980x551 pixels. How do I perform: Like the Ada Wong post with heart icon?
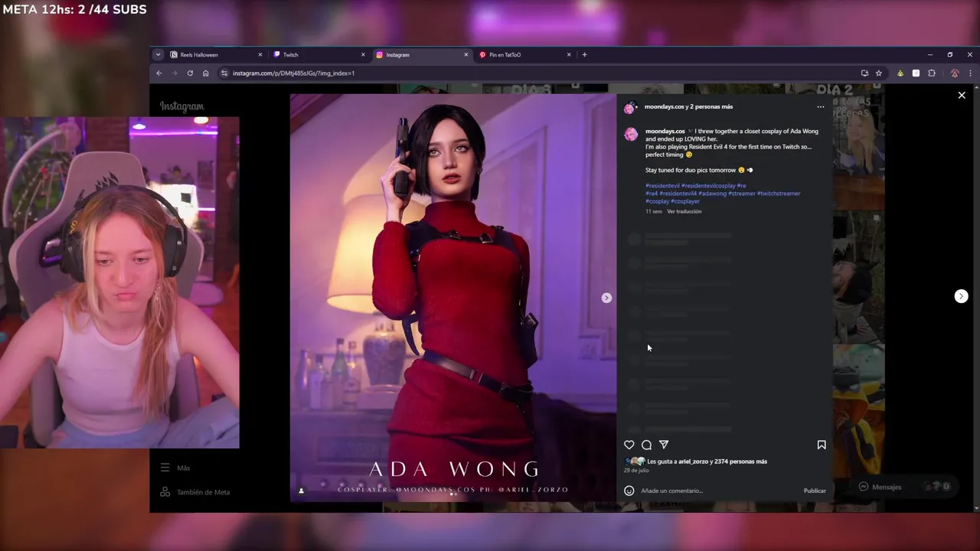click(629, 445)
